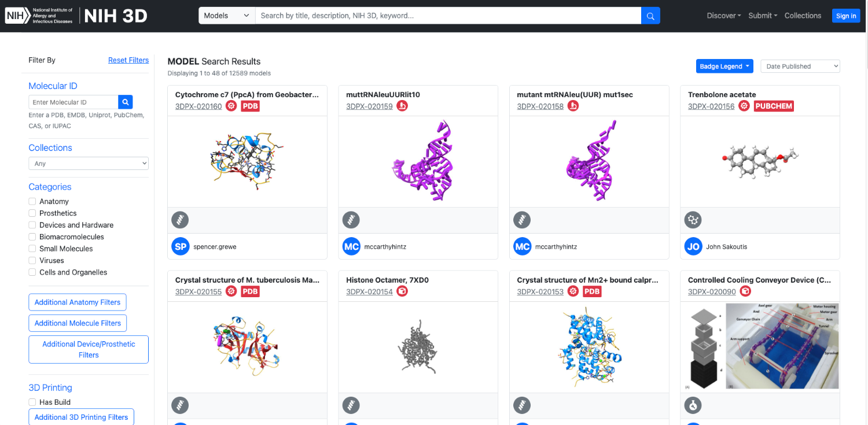Enable the Anatomy category checkbox
868x425 pixels.
pyautogui.click(x=32, y=201)
